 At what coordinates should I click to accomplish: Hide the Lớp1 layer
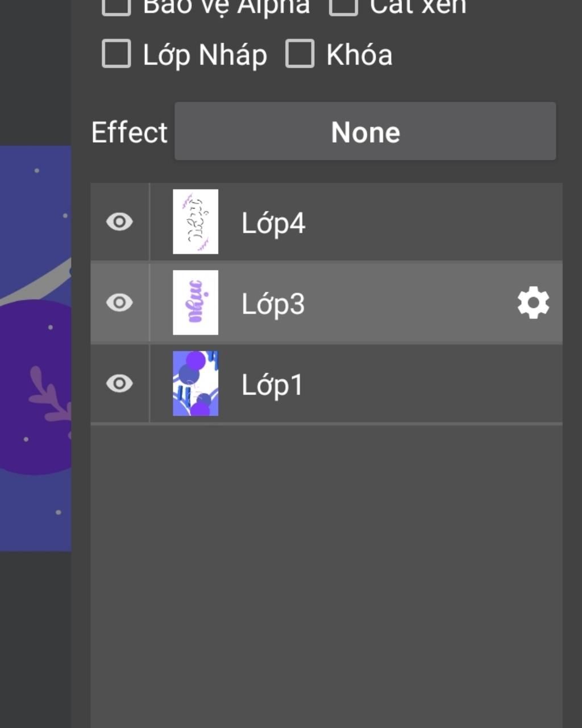(x=119, y=383)
